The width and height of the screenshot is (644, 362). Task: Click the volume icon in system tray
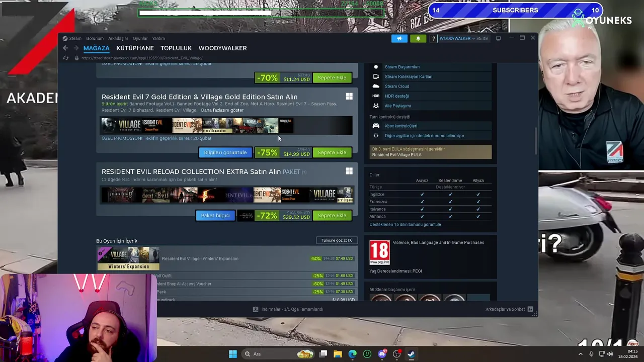tap(610, 354)
